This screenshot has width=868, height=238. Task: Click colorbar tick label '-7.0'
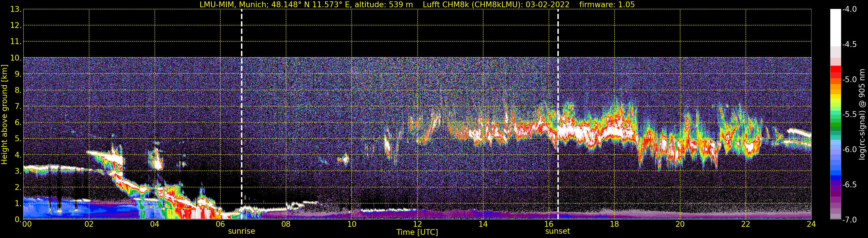(x=849, y=220)
